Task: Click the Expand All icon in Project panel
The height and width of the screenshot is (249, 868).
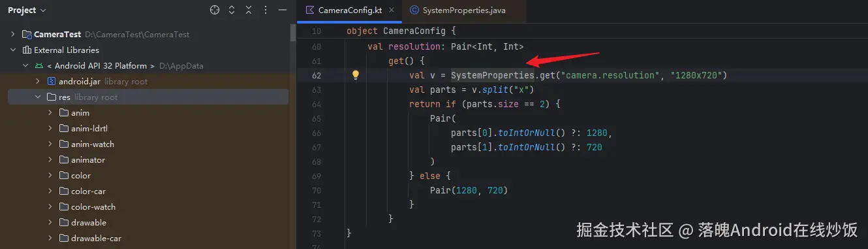Action: click(232, 10)
